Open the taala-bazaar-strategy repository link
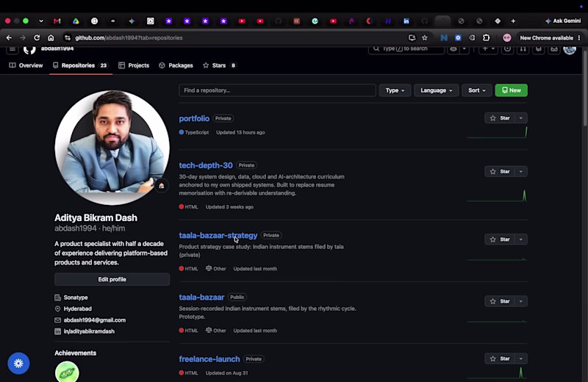This screenshot has width=588, height=382. [218, 235]
